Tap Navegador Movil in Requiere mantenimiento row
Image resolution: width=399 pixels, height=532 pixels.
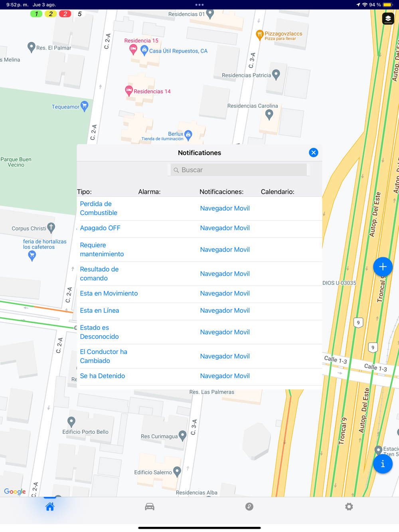click(225, 250)
